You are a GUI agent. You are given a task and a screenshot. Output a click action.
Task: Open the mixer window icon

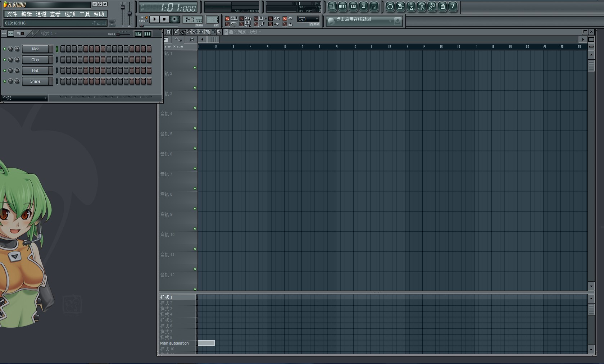(x=374, y=6)
